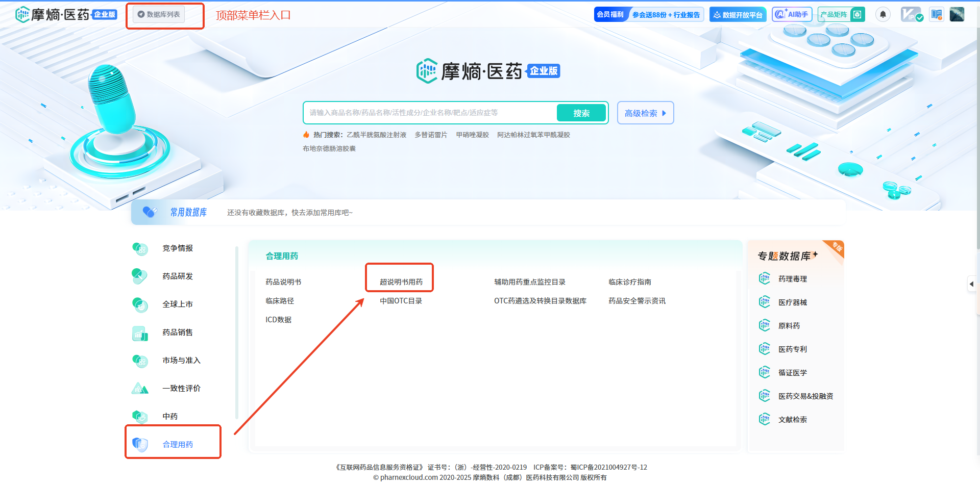Search hot term 布地奈德肠溶胶囊
This screenshot has width=980, height=486.
(x=329, y=148)
